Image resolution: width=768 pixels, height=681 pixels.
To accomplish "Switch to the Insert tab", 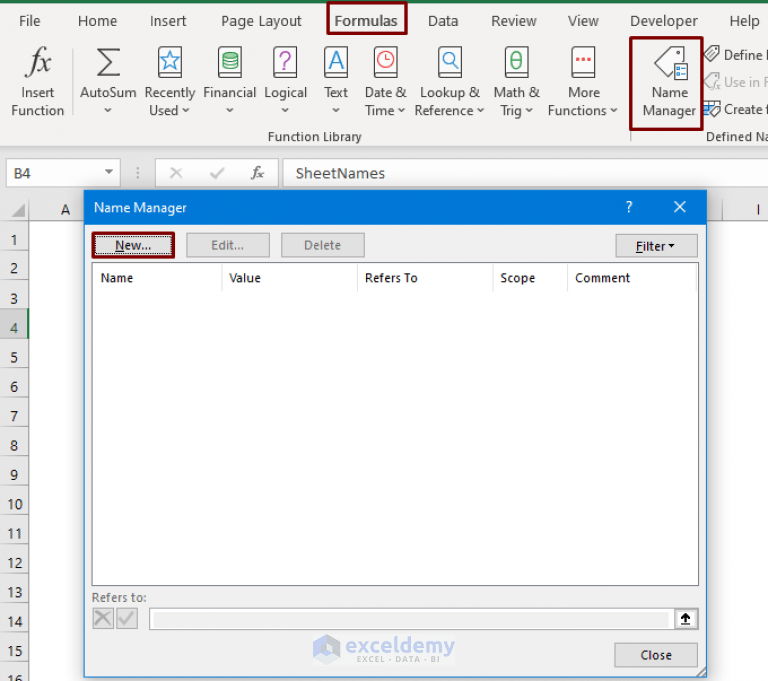I will click(x=168, y=21).
